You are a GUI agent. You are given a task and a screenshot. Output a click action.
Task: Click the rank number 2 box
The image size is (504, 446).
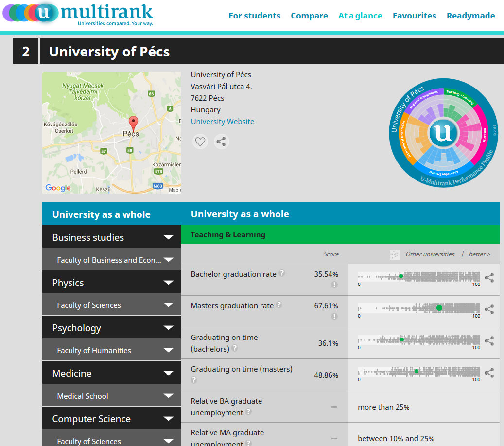coord(26,51)
